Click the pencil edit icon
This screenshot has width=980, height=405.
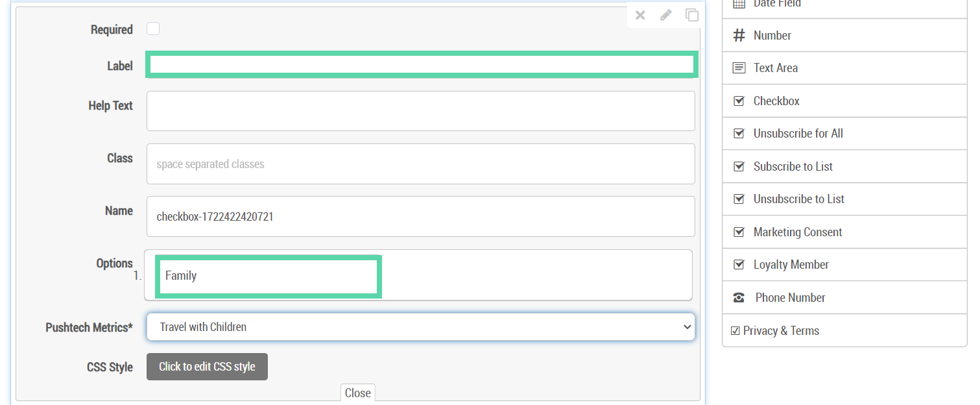pos(666,15)
